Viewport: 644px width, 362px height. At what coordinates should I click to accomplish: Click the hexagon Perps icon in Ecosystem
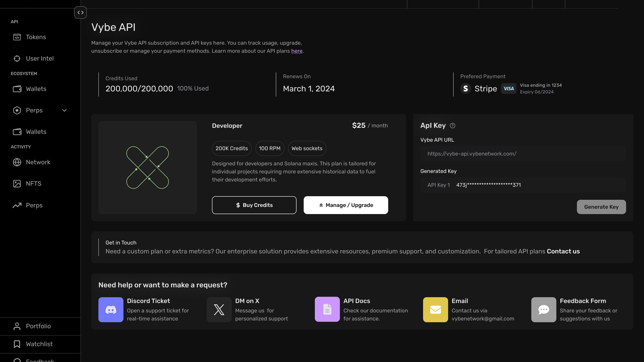coord(17,110)
